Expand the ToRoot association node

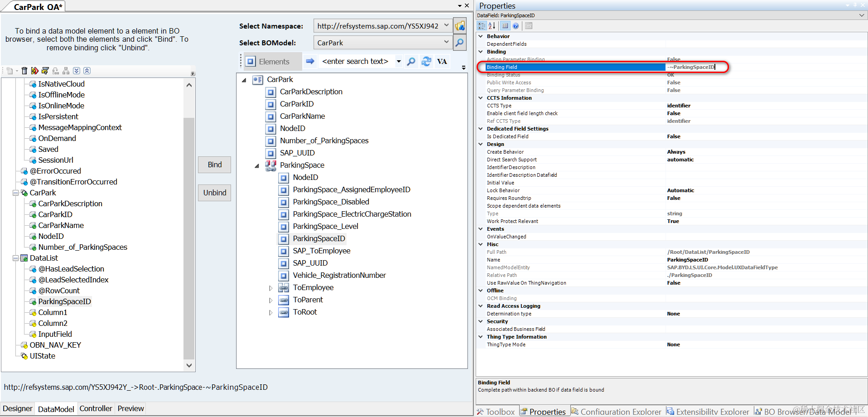(270, 313)
